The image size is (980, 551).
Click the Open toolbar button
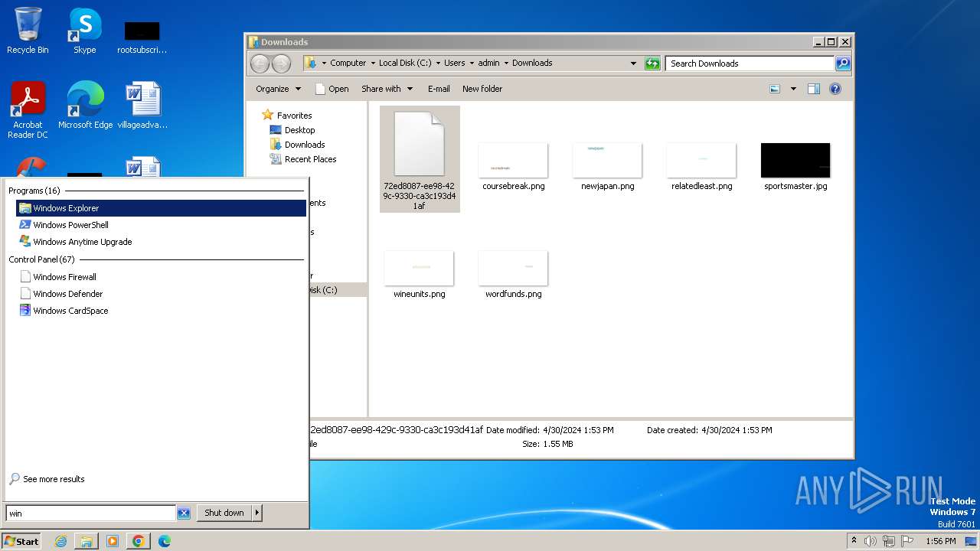tap(332, 89)
